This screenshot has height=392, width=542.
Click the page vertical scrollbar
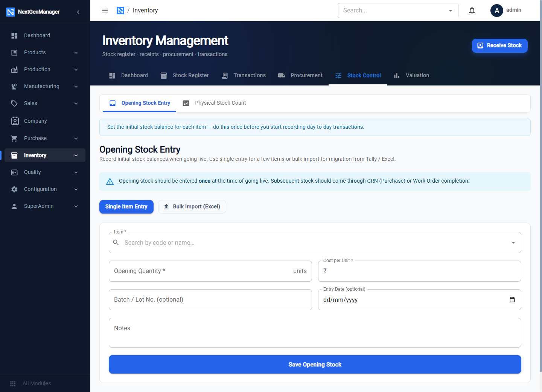click(x=541, y=186)
